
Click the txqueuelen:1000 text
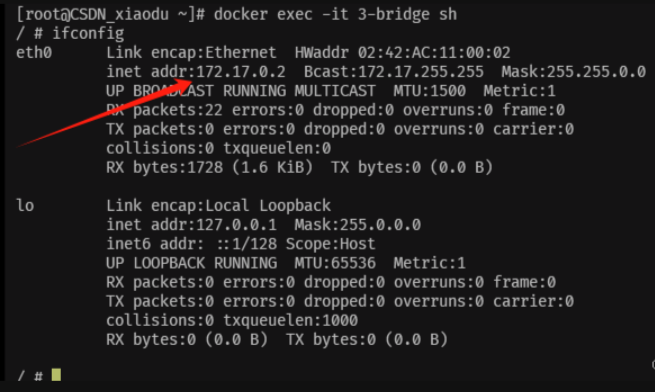pyautogui.click(x=290, y=321)
